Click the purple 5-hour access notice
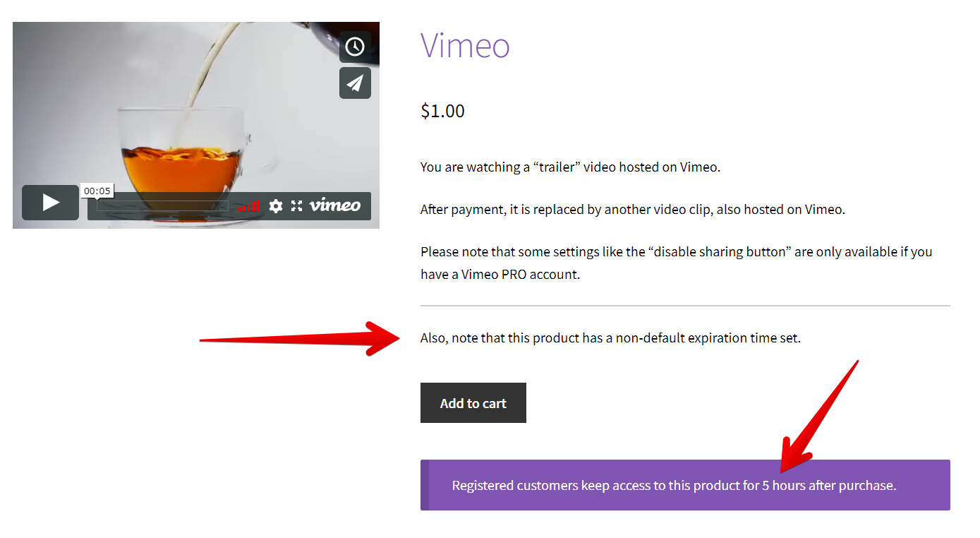The height and width of the screenshot is (538, 980). click(685, 485)
